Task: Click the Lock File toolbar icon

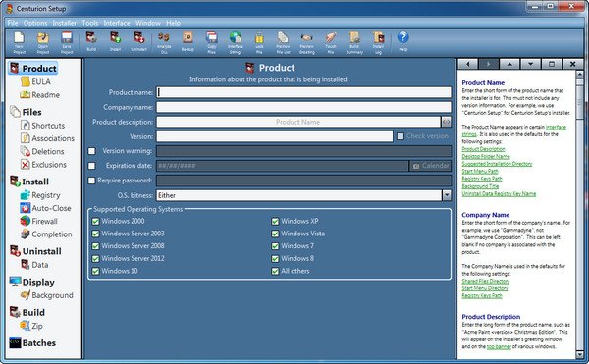Action: click(x=259, y=42)
